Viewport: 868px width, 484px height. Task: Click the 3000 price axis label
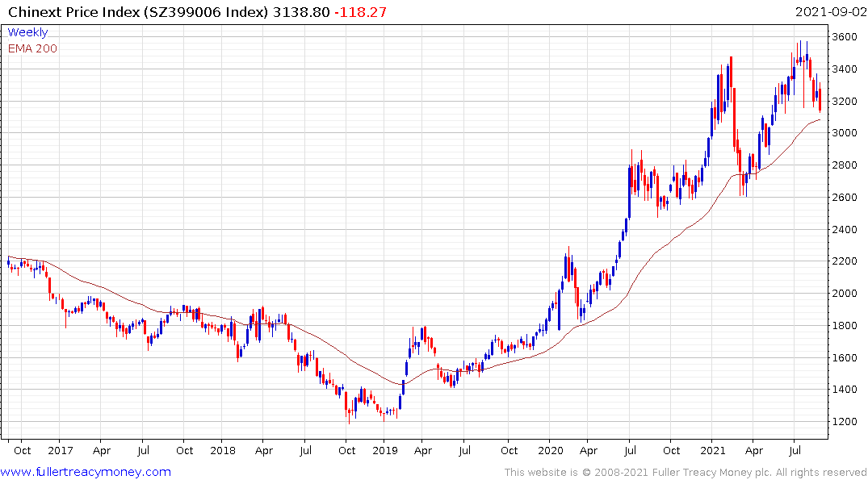click(x=845, y=133)
